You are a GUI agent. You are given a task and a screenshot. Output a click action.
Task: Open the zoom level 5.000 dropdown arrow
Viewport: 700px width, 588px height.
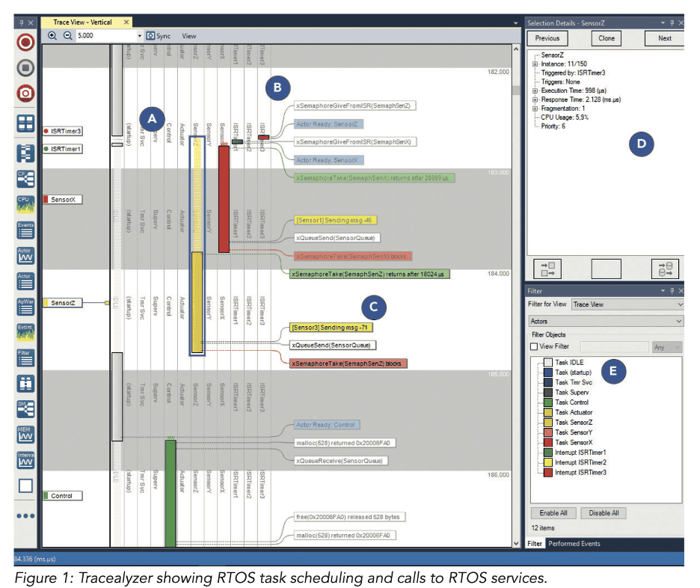[139, 36]
